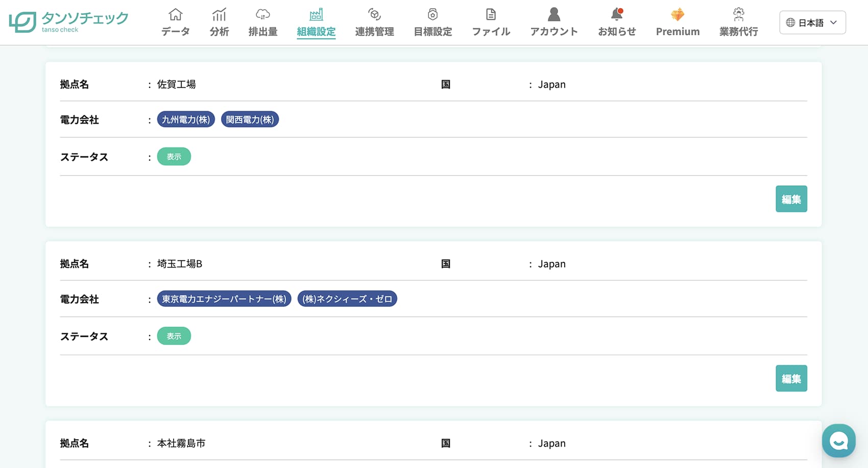The height and width of the screenshot is (468, 868).
Task: Select the 埼玉工場B site name text
Action: coord(180,264)
